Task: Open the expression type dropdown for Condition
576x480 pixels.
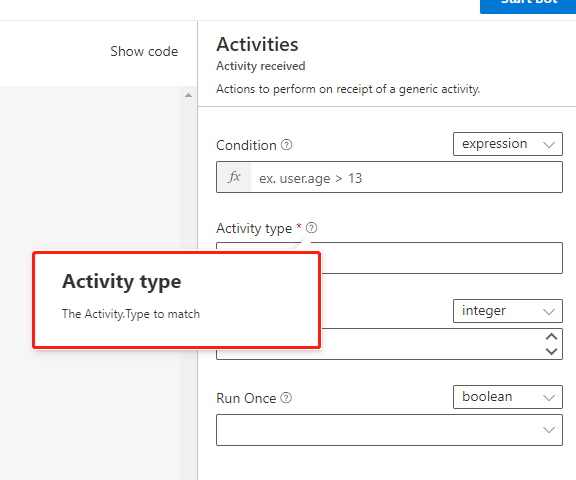Action: (508, 144)
